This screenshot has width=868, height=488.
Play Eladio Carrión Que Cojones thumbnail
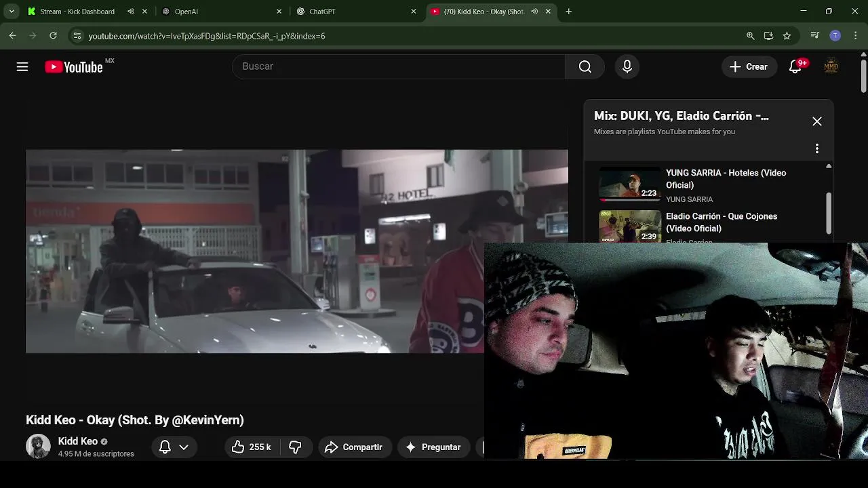click(x=629, y=226)
